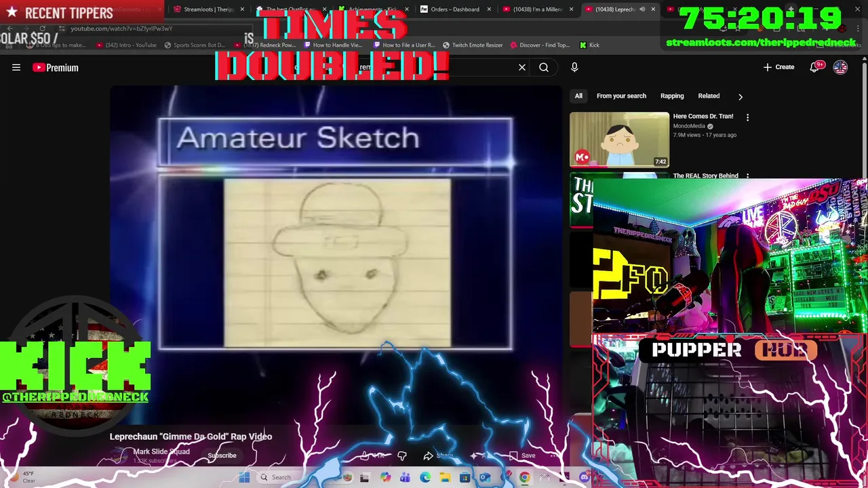This screenshot has width=868, height=488.
Task: Open Mark Slide Squad channel avatar
Action: 119,455
